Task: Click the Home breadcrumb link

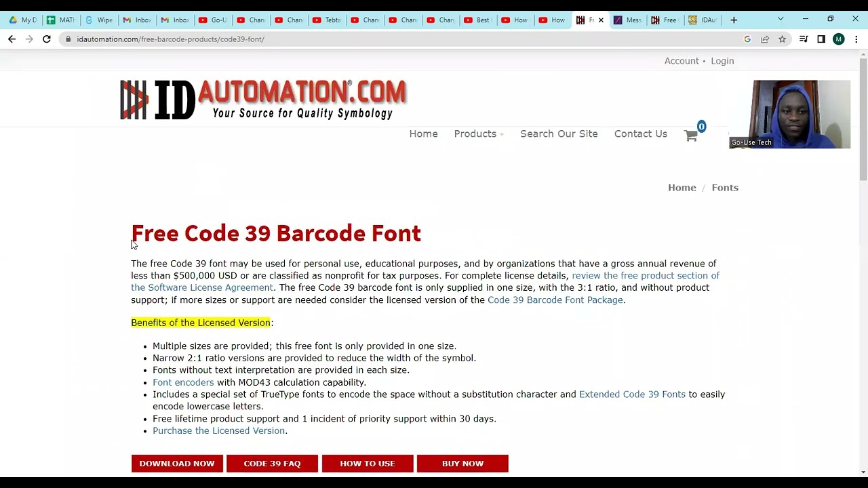Action: coord(682,188)
